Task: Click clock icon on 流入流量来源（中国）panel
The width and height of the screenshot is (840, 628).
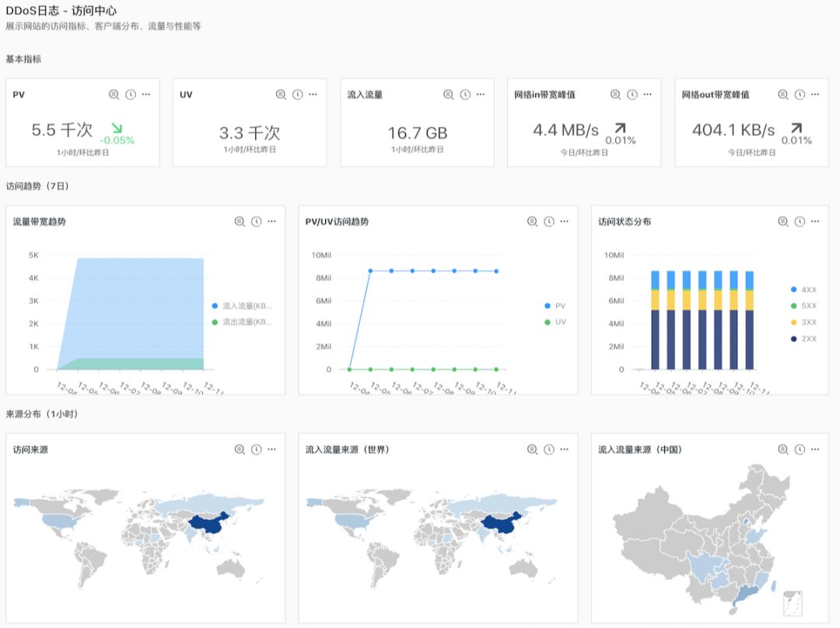Action: (800, 450)
